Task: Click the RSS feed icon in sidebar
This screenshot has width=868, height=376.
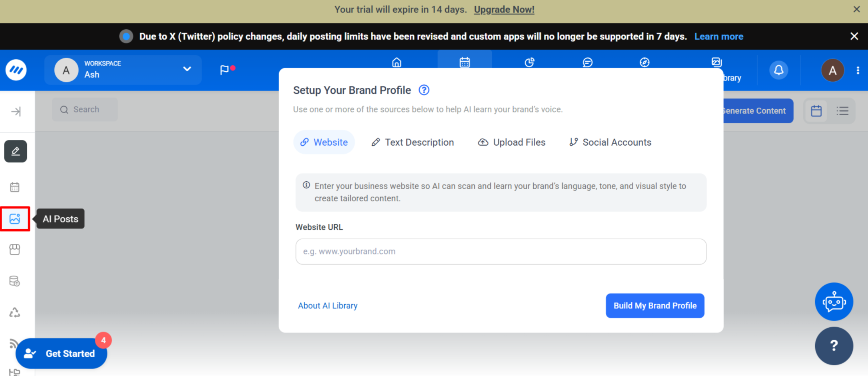Action: coord(13,343)
